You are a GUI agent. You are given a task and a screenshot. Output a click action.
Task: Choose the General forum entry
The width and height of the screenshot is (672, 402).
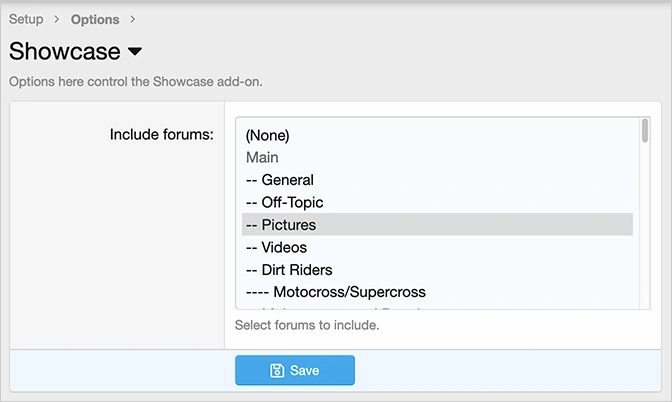click(280, 180)
